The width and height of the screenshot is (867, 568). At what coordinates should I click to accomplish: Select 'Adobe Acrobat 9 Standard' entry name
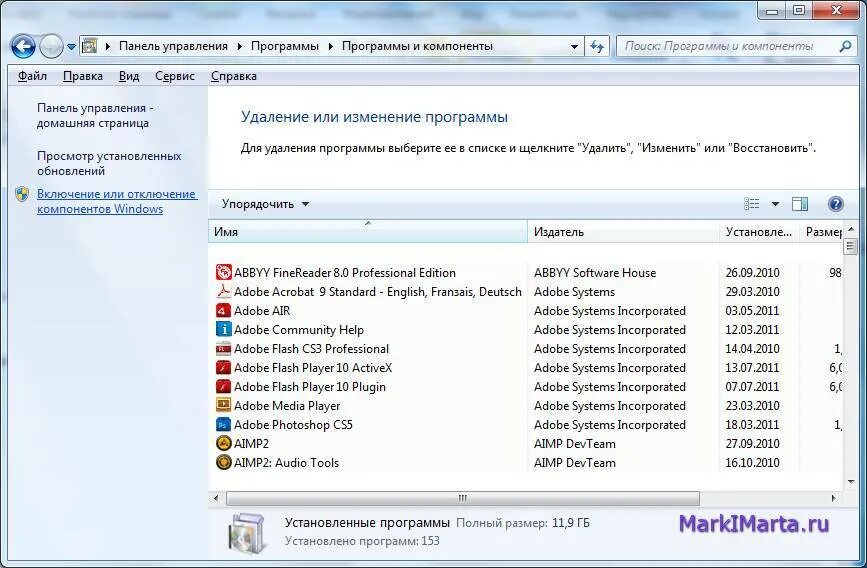coord(378,291)
